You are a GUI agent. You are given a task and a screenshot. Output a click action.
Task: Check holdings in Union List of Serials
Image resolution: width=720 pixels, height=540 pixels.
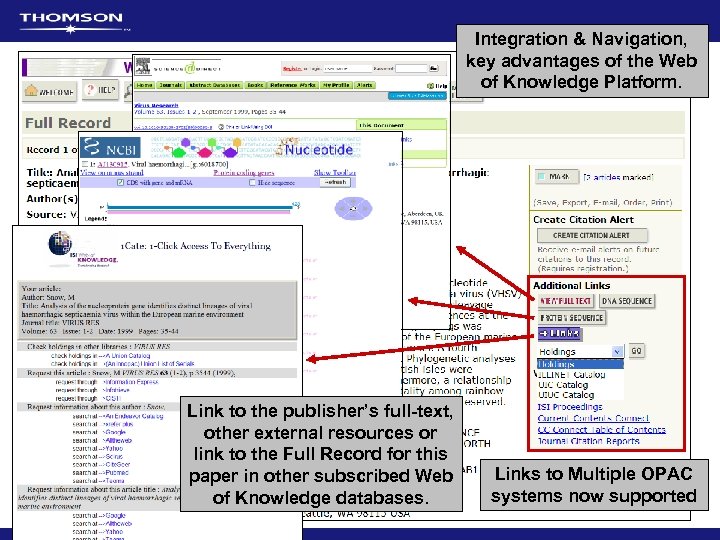(150, 364)
